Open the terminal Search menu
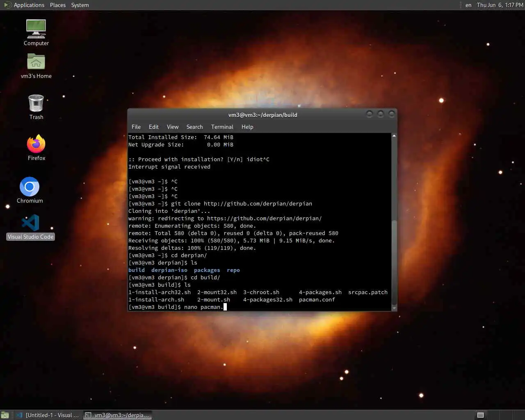The image size is (525, 420). [194, 127]
